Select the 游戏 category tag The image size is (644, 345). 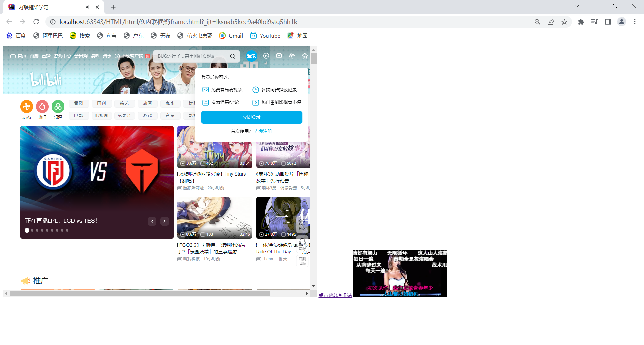coord(147,116)
